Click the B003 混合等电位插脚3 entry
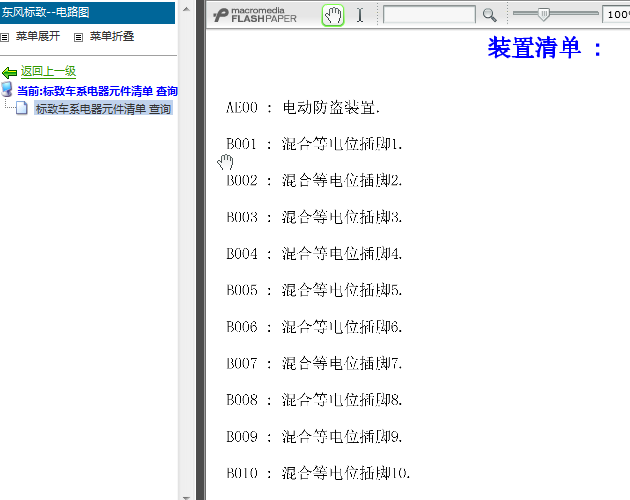The width and height of the screenshot is (630, 500). (x=314, y=217)
